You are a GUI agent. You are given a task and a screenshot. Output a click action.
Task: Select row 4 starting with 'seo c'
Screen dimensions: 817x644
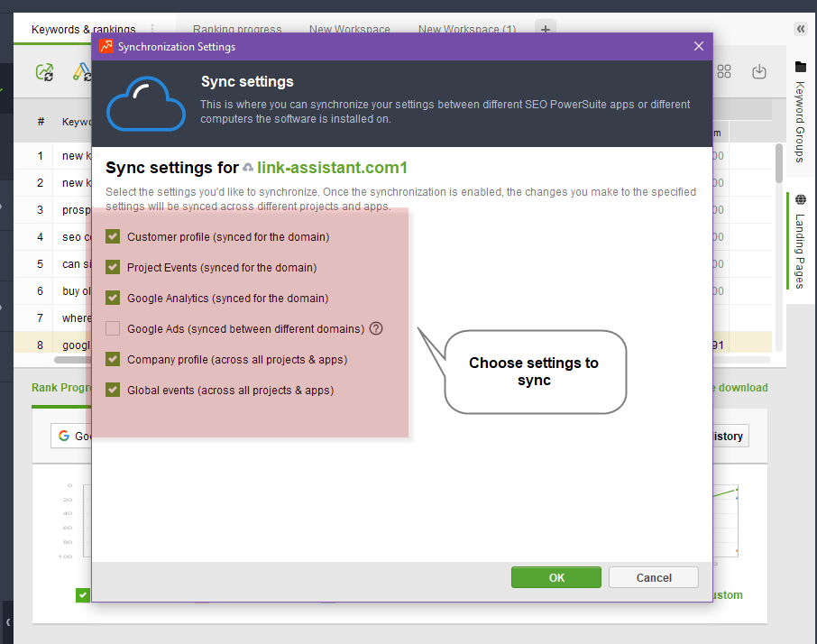pos(52,237)
